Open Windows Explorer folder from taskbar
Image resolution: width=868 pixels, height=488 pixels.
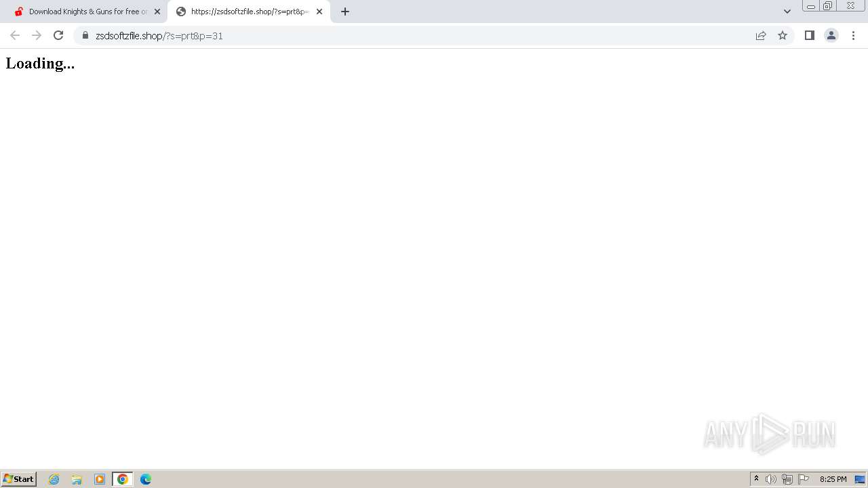tap(77, 479)
